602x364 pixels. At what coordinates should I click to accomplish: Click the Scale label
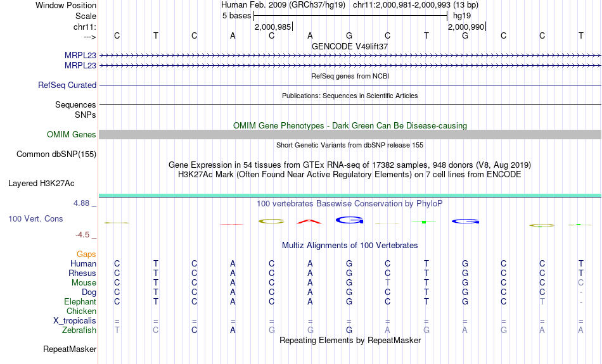86,16
